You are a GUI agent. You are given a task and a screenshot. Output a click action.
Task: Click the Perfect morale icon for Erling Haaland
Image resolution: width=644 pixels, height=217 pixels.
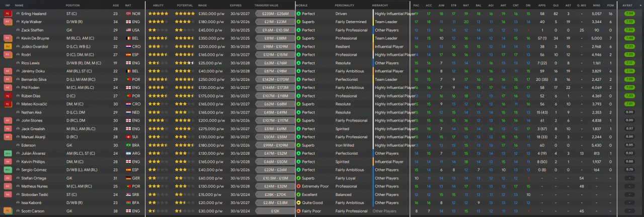tap(298, 14)
